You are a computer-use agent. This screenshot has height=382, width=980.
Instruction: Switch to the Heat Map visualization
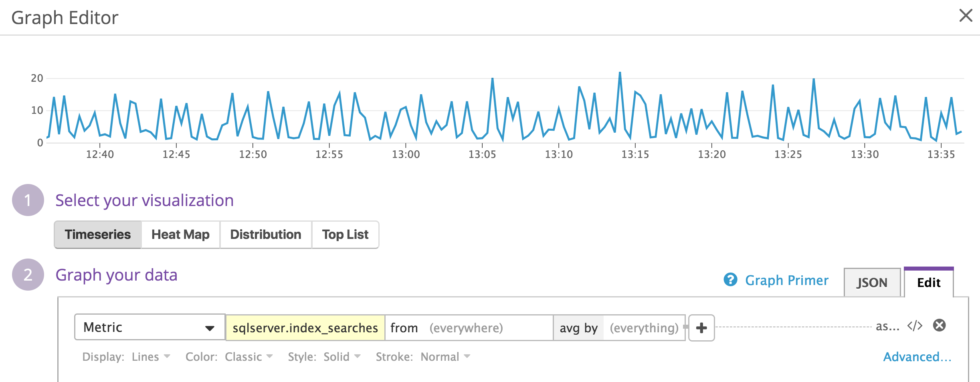point(180,234)
